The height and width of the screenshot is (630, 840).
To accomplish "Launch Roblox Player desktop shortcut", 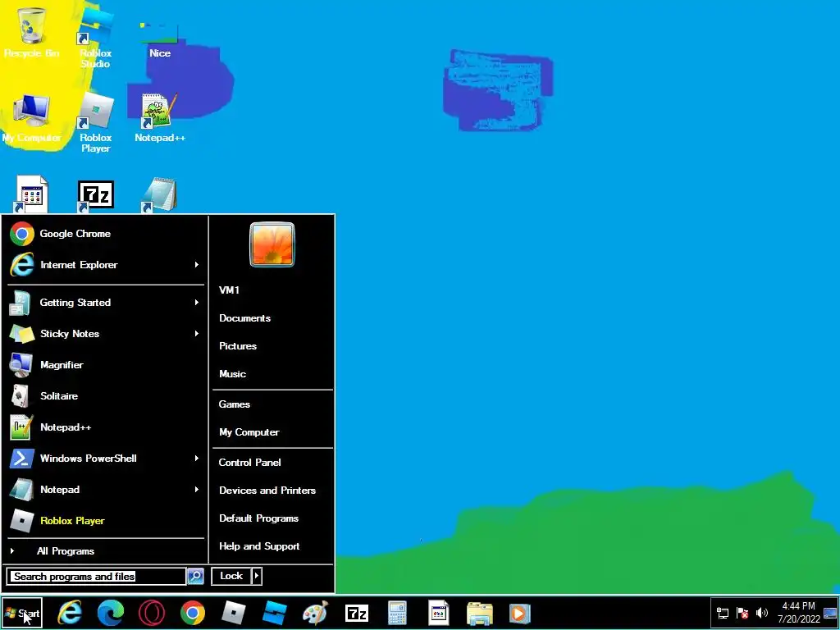I will (x=95, y=123).
